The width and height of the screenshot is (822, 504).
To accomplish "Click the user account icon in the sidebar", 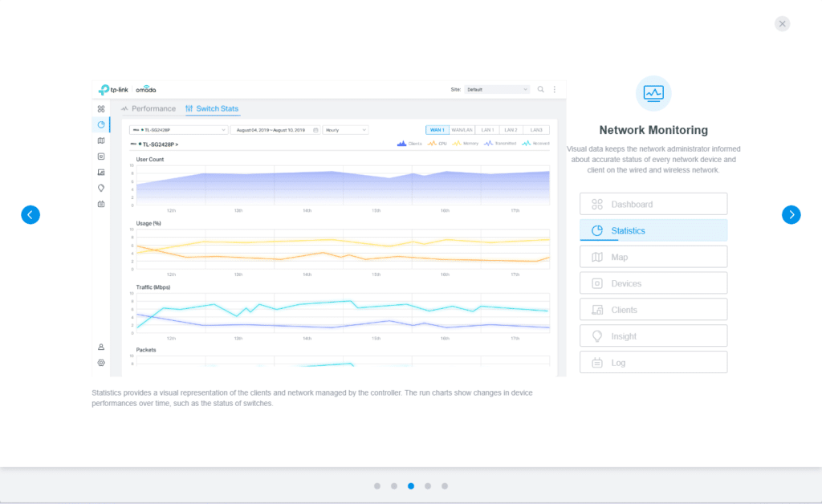I will [101, 348].
